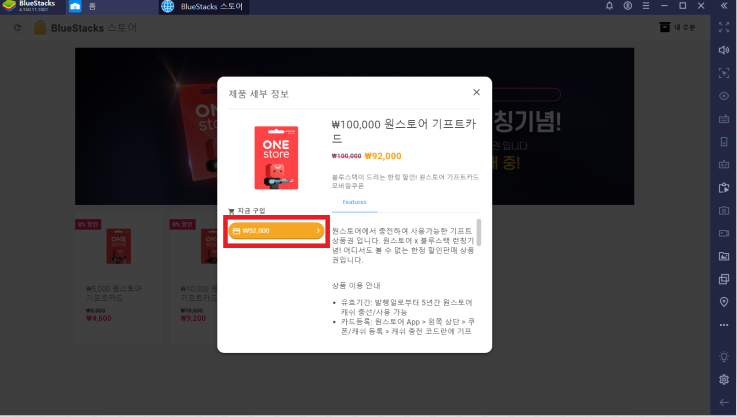Take a screenshot with the camera icon
The width and height of the screenshot is (737, 417).
point(724,210)
